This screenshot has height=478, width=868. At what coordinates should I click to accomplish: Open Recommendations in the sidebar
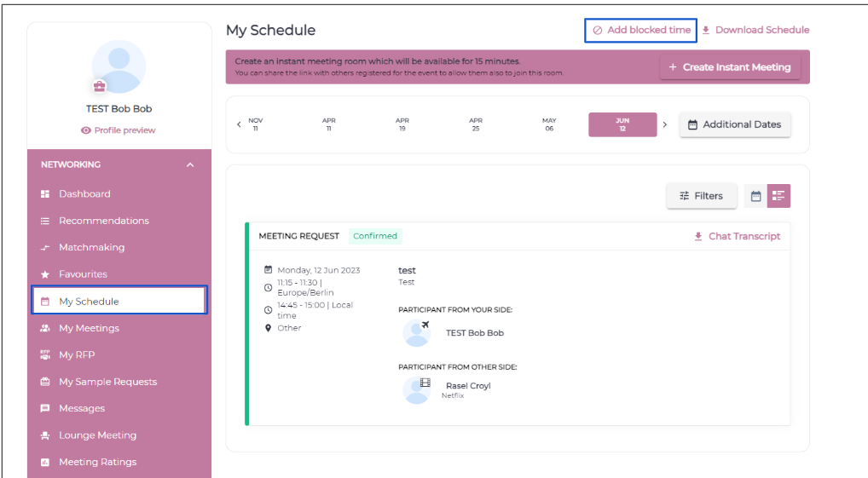[103, 221]
